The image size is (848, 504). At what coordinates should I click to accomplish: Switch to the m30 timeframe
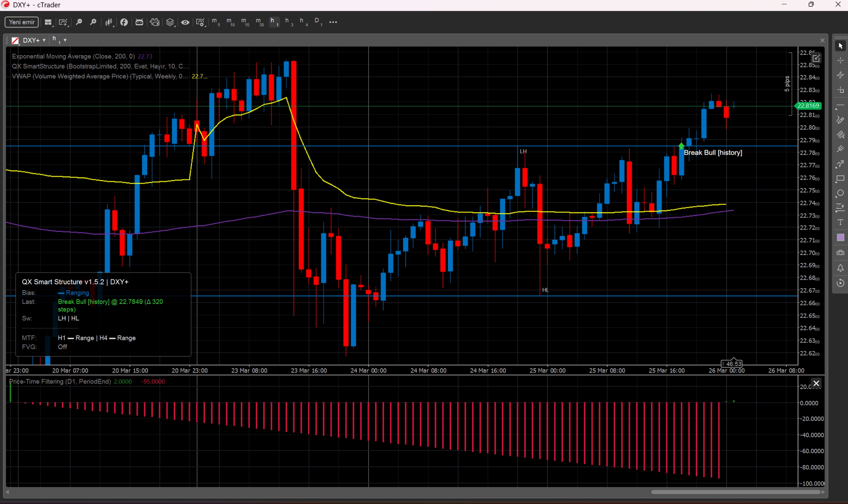pyautogui.click(x=259, y=22)
